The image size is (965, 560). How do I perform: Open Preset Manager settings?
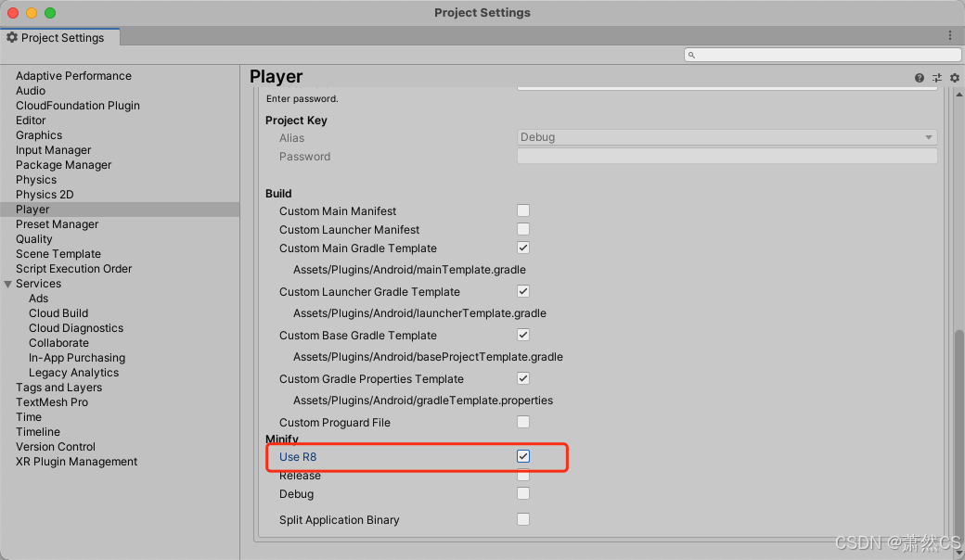[x=58, y=224]
